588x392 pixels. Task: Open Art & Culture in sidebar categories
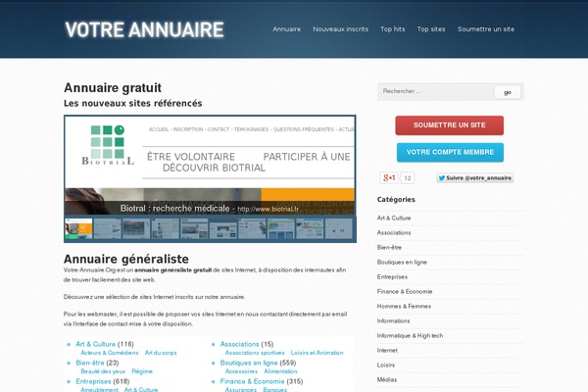point(394,218)
